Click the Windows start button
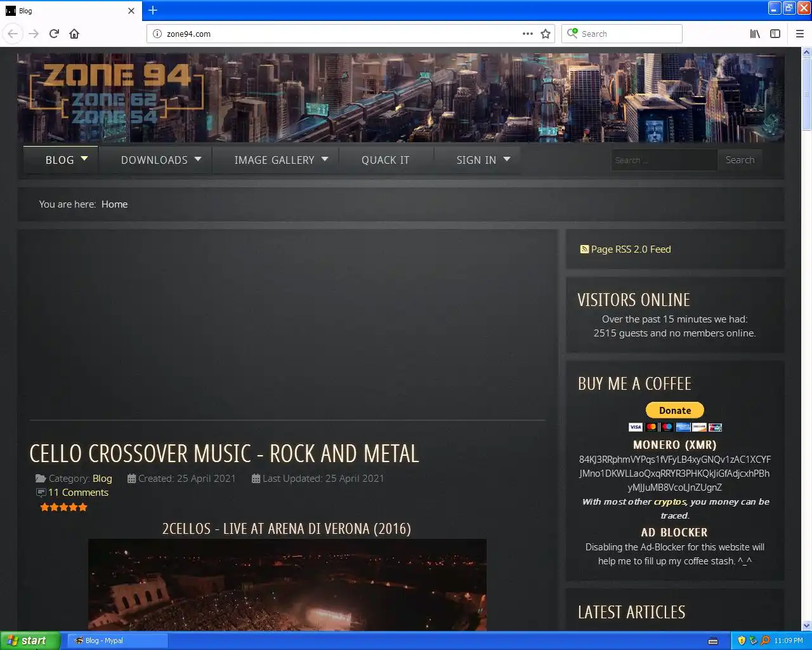This screenshot has width=812, height=650. 30,640
